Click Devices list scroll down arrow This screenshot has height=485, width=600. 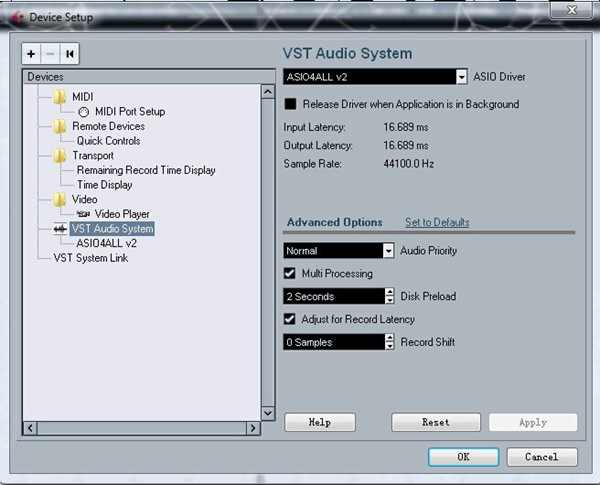[268, 413]
